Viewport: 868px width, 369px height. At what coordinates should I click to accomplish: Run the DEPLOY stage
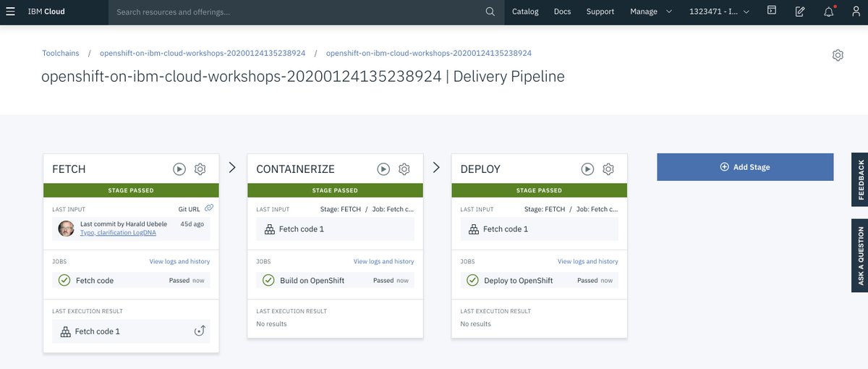pos(587,169)
